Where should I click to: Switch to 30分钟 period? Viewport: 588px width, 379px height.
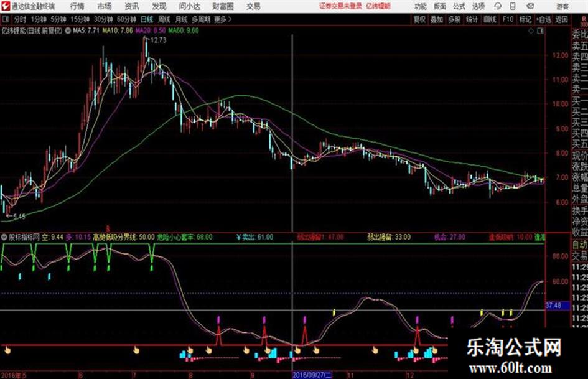(x=103, y=19)
